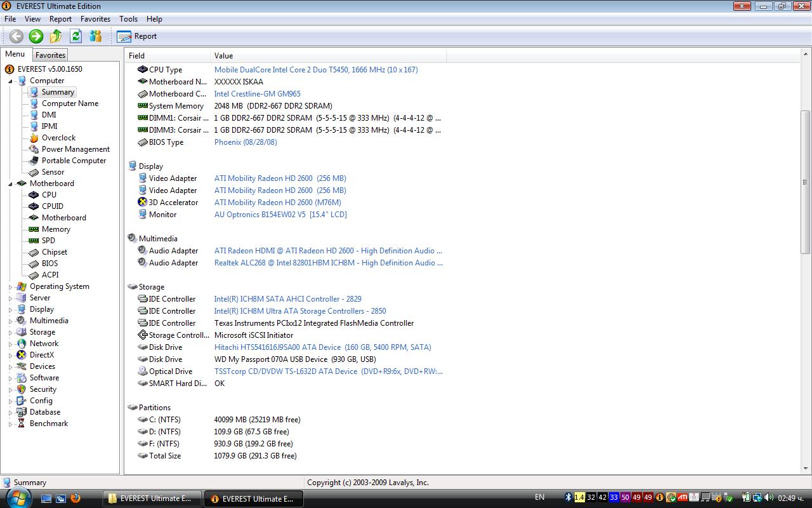Click the Chipset icon in tree
This screenshot has height=508, width=812.
point(34,252)
